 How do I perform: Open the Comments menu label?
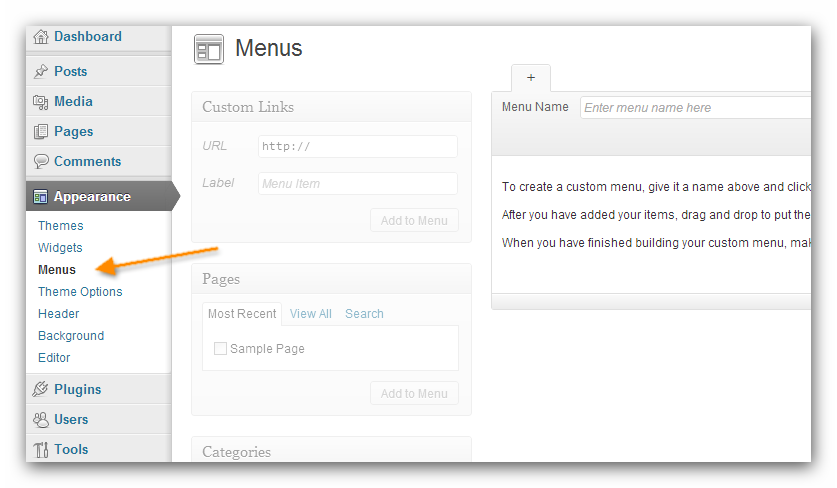pos(88,161)
